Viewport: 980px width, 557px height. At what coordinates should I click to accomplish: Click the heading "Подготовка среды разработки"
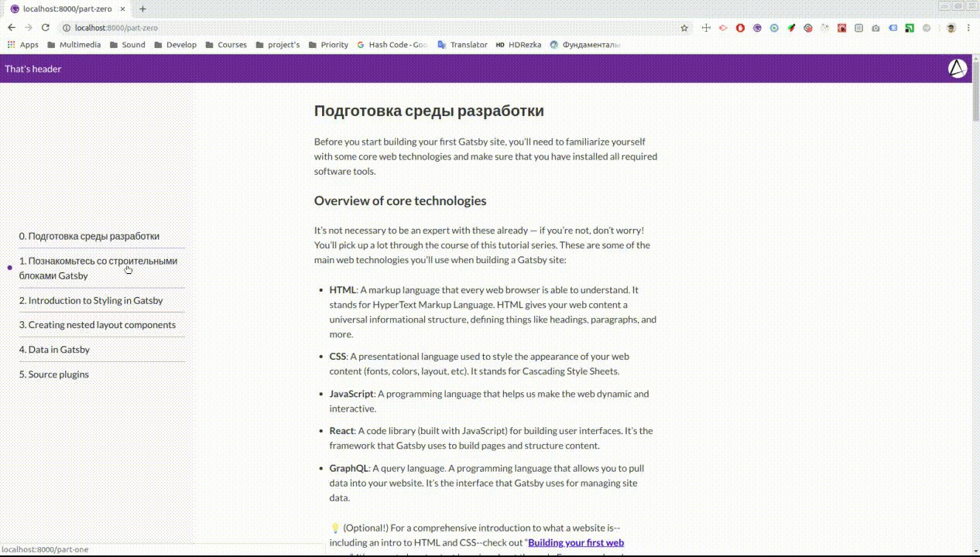[x=429, y=111]
